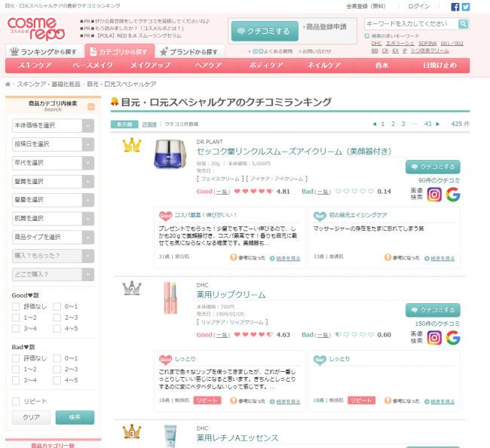Click the rank 1 gold crown icon
Screen dimensions: 490x448
[132, 145]
